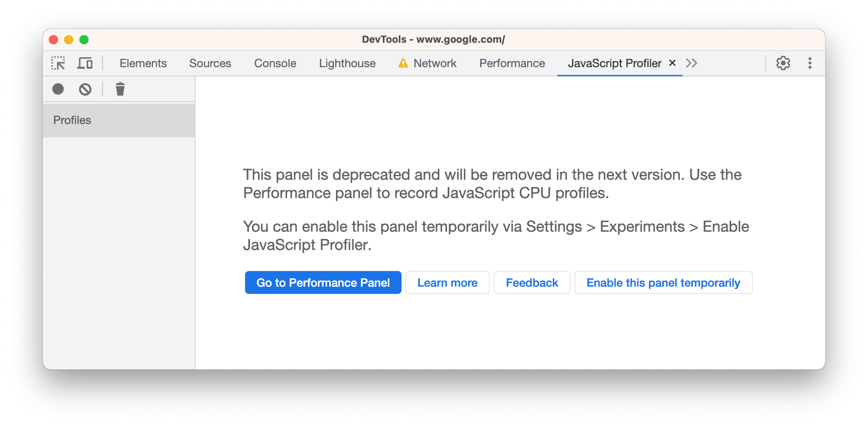Click Enable this panel temporarily button
The width and height of the screenshot is (868, 426).
tap(663, 282)
